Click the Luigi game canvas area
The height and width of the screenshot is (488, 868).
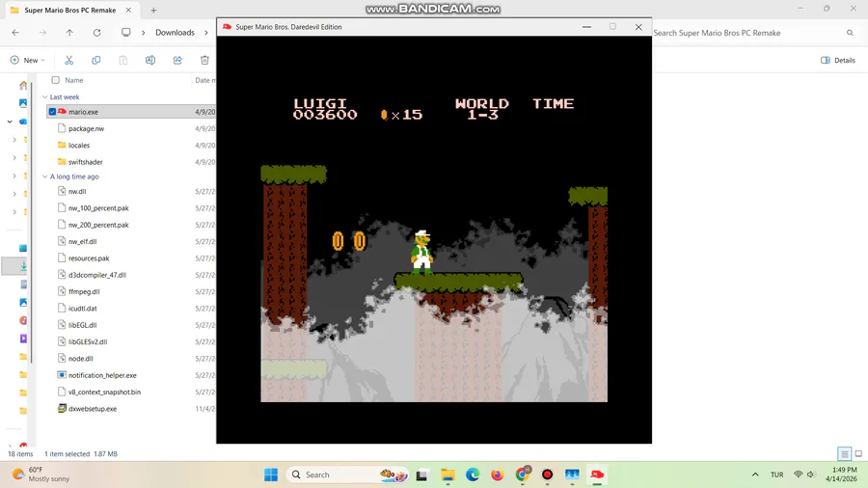[434, 240]
